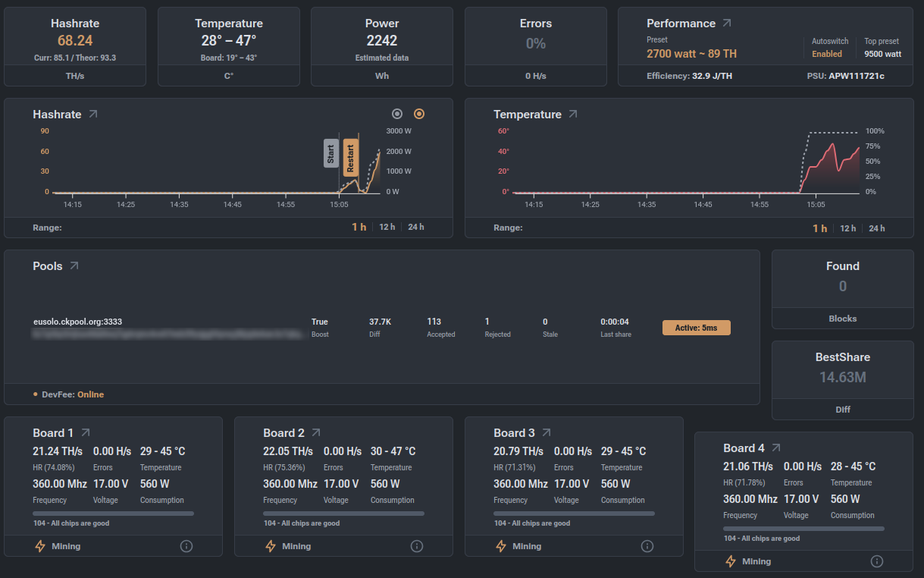Open the Performance panel arrow icon

click(727, 24)
